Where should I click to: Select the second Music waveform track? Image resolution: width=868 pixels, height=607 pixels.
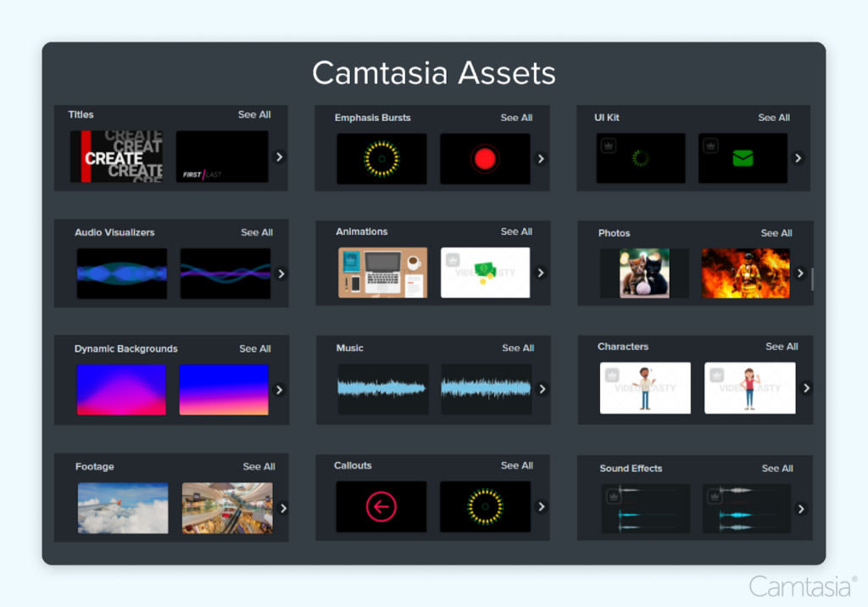point(486,389)
